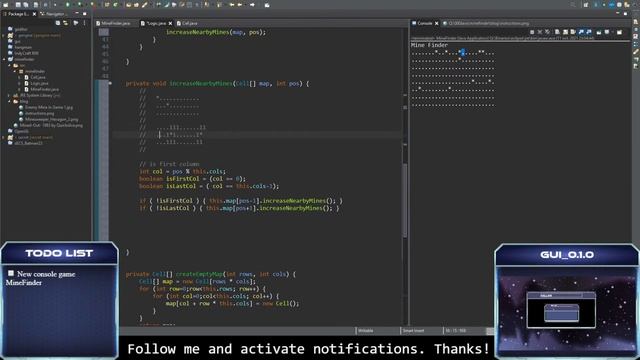Viewport: 640px width, 360px height.
Task: Click the Run button in the main toolbar
Action: [x=67, y=4]
